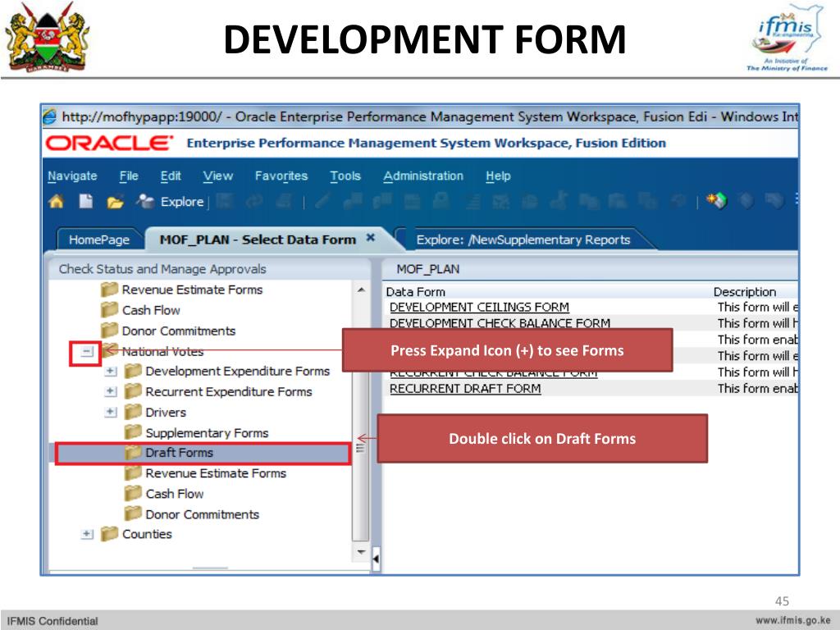Viewport: 840px width, 630px height.
Task: Open the Tools menu
Action: 345,176
